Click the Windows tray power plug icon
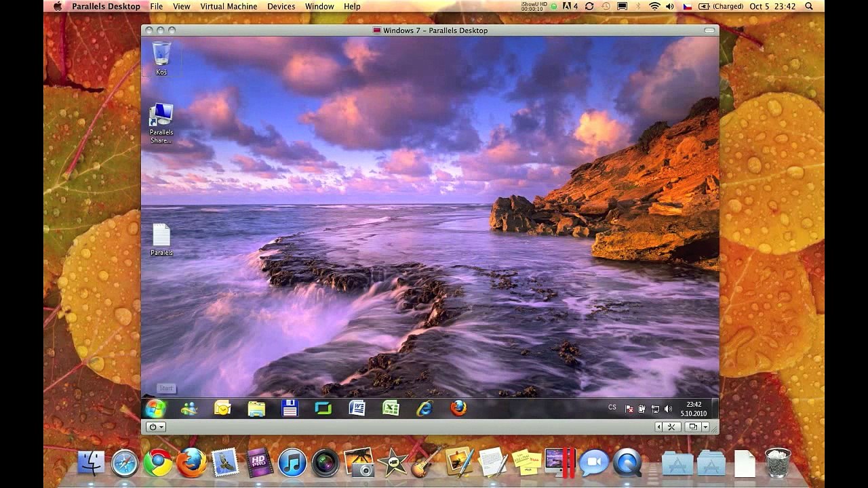 642,409
